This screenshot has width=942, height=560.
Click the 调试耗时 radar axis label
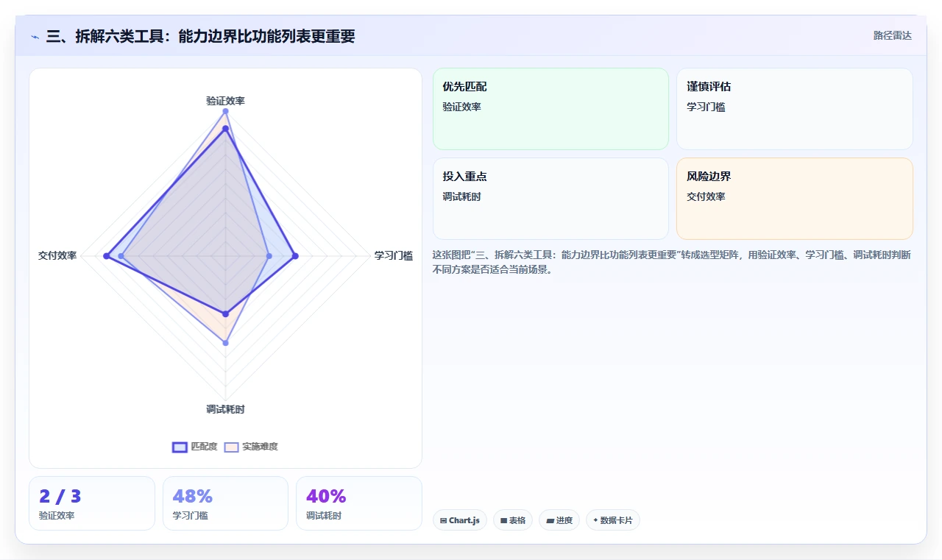tap(225, 410)
